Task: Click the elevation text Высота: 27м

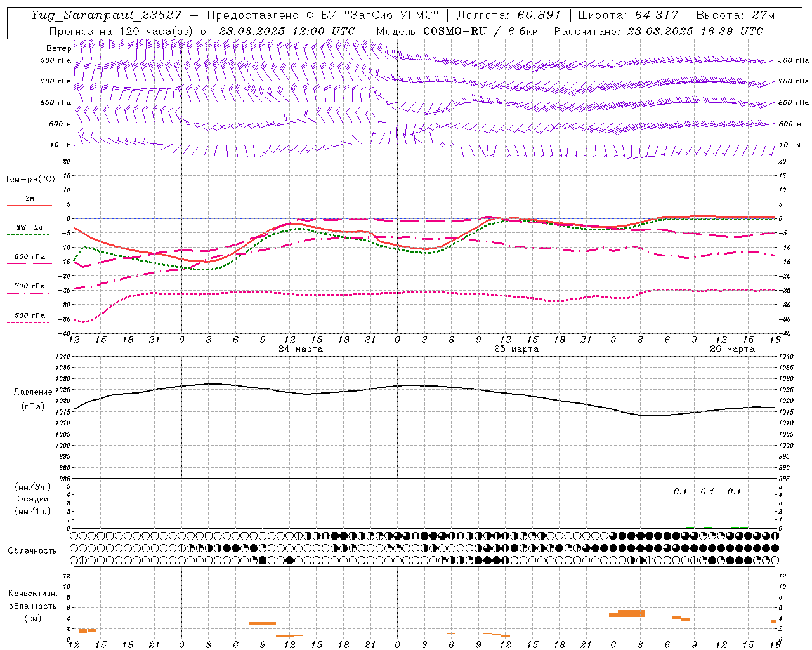Action: click(735, 15)
